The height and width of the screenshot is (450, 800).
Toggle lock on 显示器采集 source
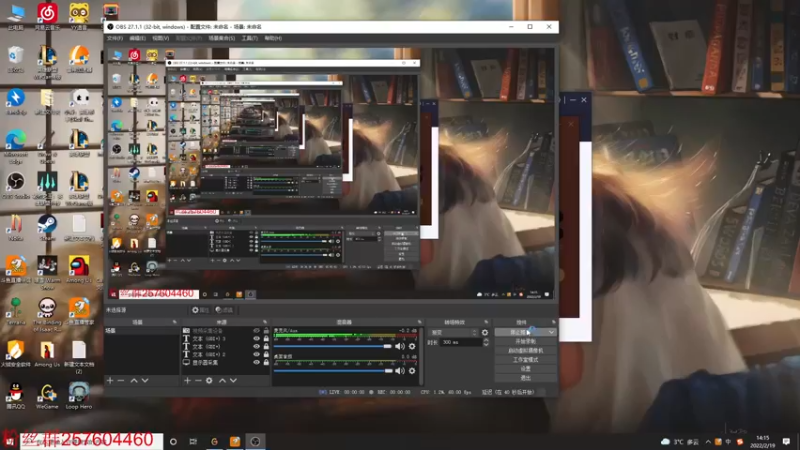(x=266, y=362)
